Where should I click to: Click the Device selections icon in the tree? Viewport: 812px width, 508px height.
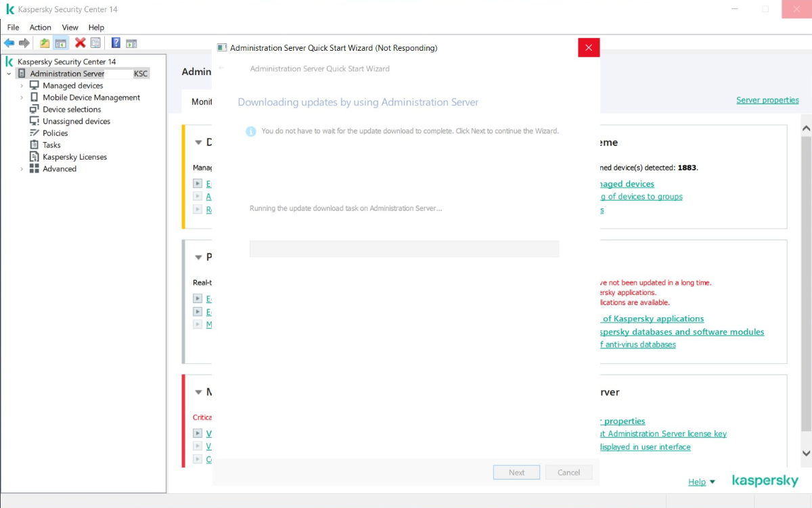click(35, 110)
